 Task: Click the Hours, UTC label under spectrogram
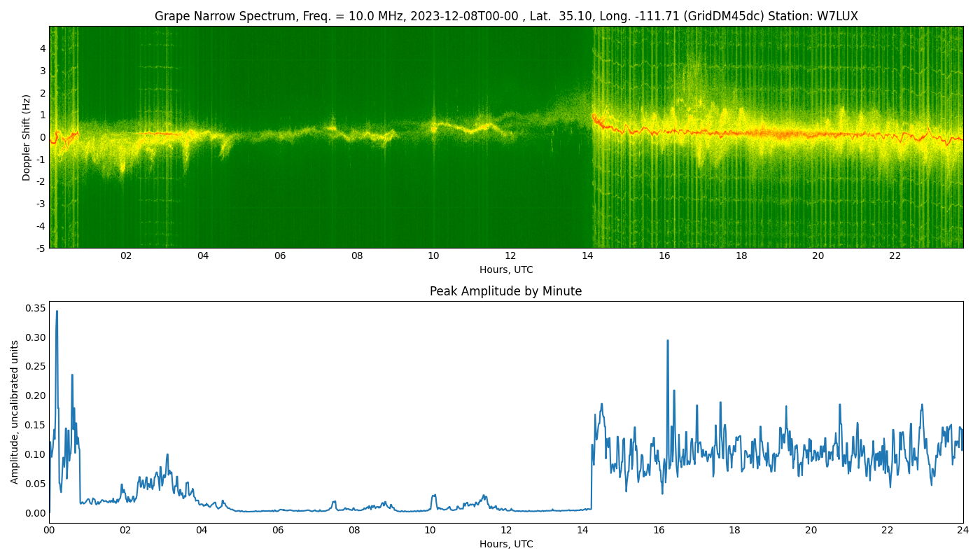click(x=506, y=270)
